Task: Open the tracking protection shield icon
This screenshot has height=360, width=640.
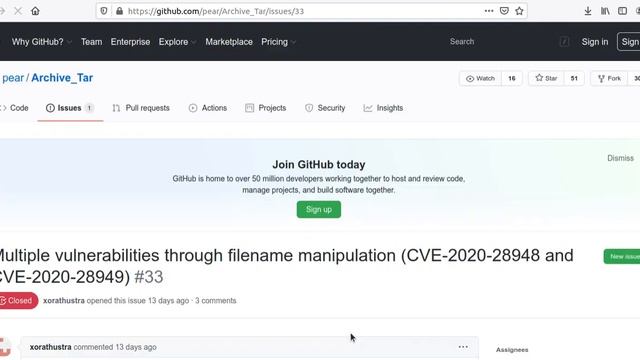Action: point(104,11)
